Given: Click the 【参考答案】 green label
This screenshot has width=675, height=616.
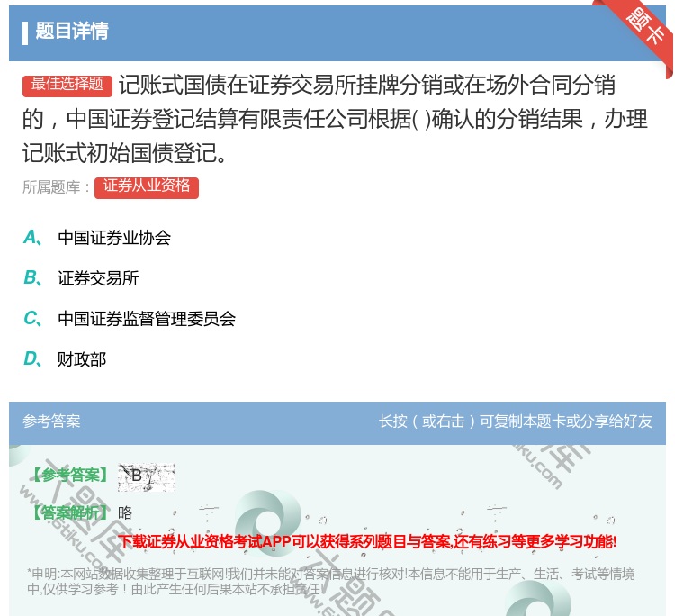Looking at the screenshot, I should click(69, 476).
